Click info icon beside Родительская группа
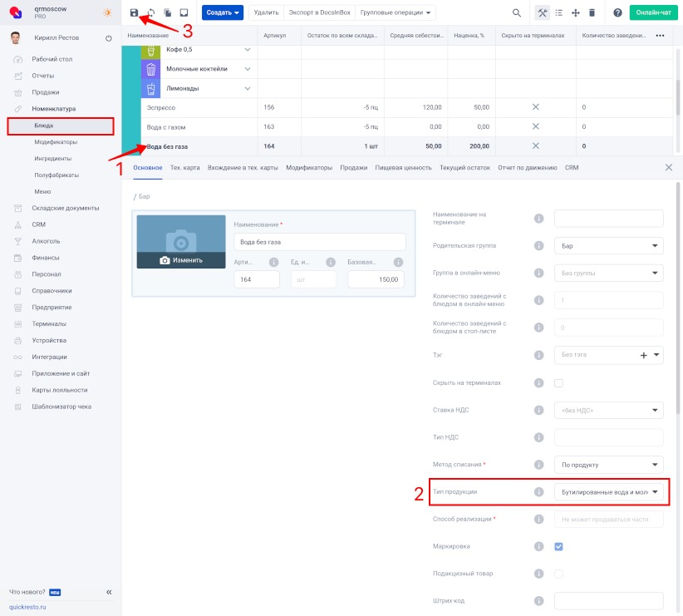The width and height of the screenshot is (683, 616). [538, 245]
